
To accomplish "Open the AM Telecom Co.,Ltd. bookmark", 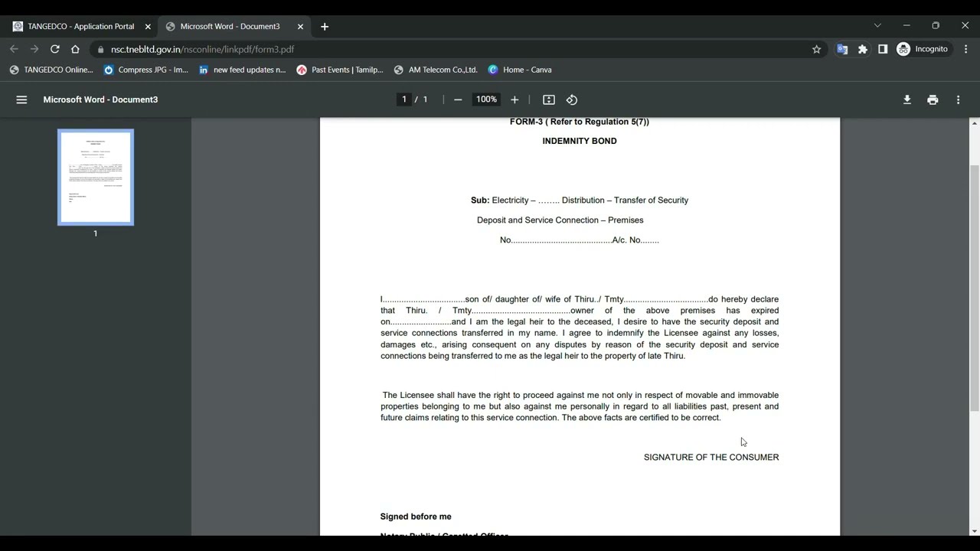I will point(436,70).
